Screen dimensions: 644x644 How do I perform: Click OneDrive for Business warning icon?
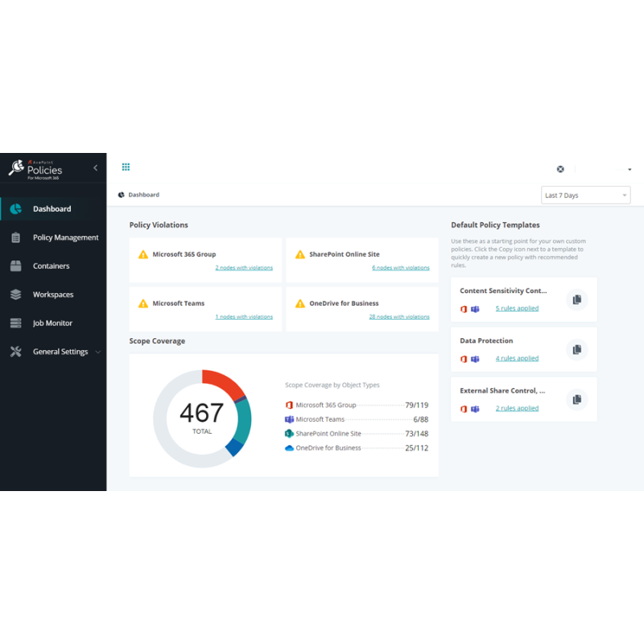point(300,303)
